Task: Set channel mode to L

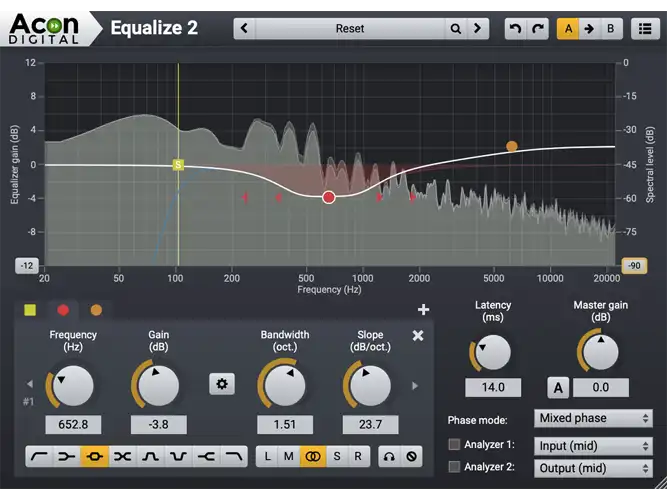Action: click(x=267, y=457)
